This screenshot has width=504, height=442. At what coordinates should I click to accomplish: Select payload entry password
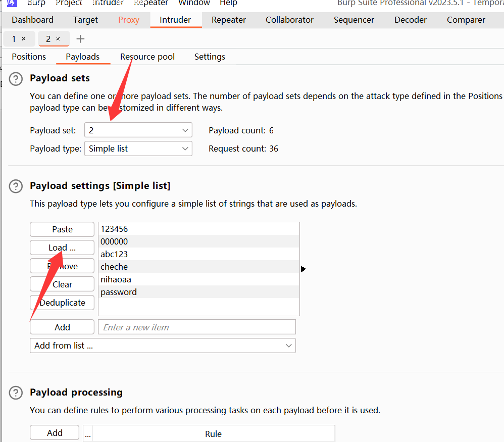tap(199, 292)
